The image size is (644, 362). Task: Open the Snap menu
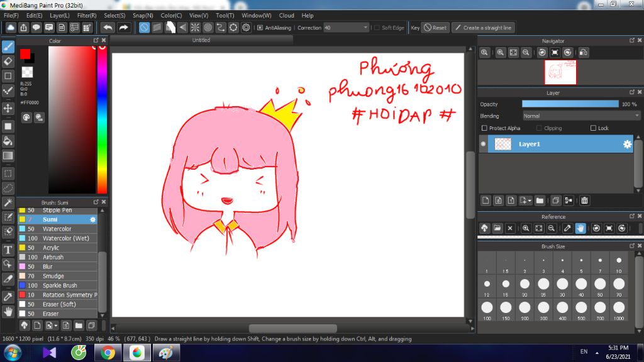143,15
